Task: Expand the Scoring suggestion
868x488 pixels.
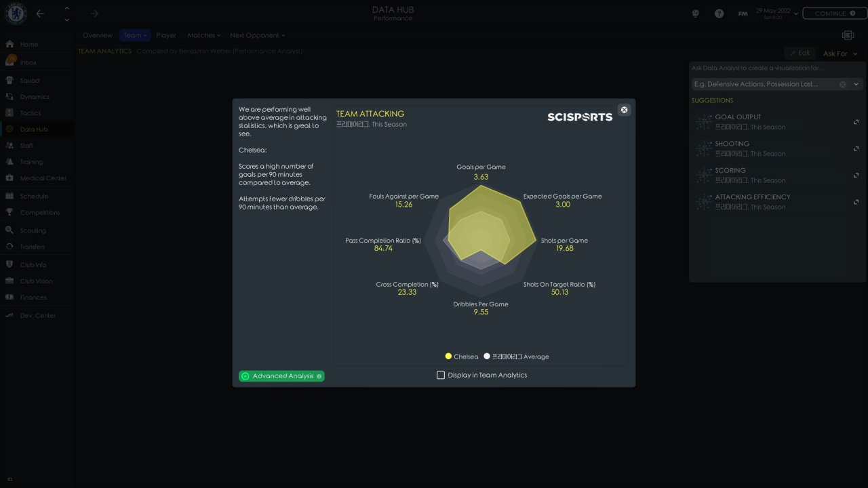Action: (856, 176)
